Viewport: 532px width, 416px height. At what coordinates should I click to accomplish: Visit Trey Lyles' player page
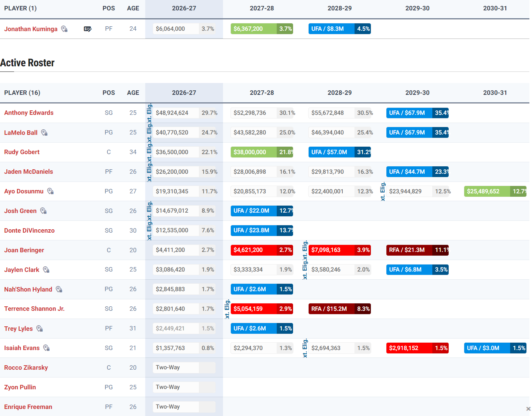click(19, 329)
